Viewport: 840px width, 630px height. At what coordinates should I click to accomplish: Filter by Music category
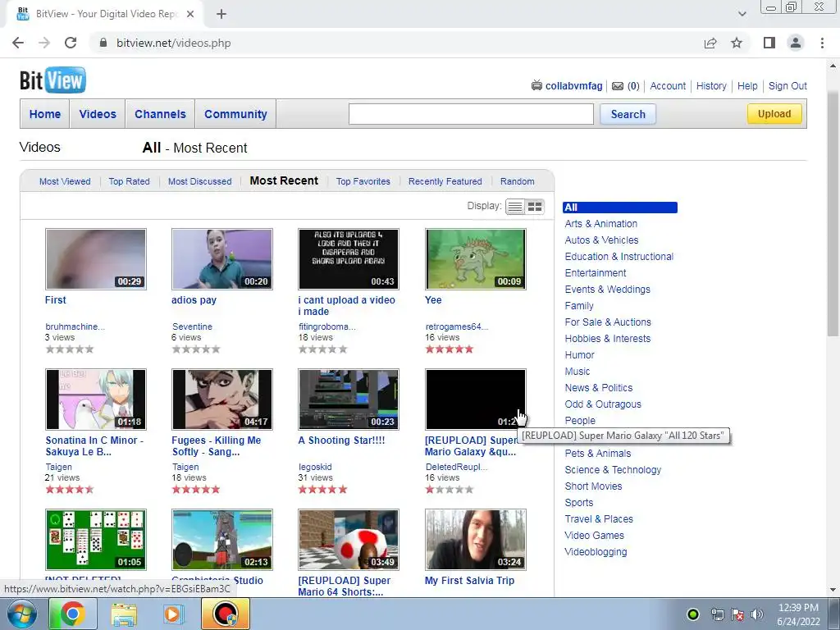pos(577,372)
